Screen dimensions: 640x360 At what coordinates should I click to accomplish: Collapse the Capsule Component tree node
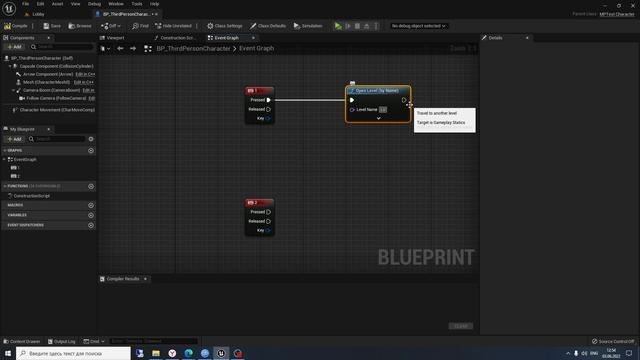coord(10,66)
